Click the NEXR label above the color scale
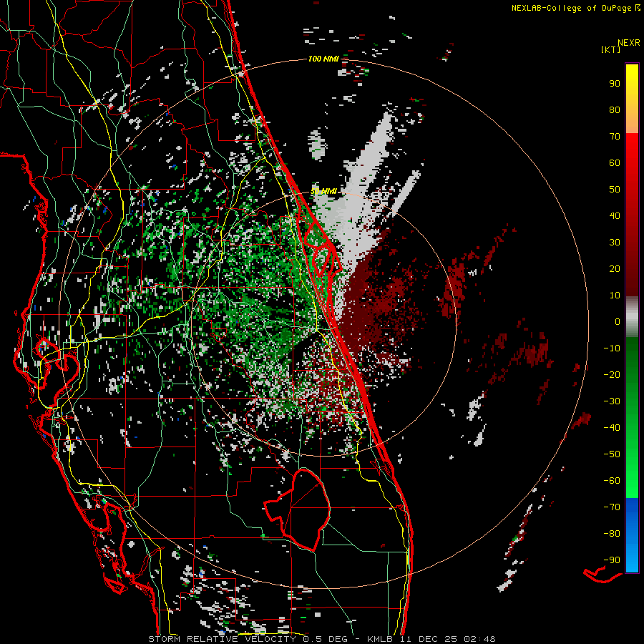644x644 pixels. [628, 43]
